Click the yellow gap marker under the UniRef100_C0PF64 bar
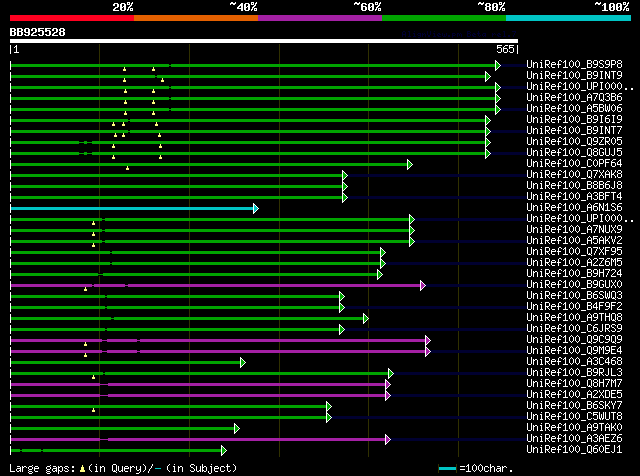Image resolution: width=640 pixels, height=476 pixels. click(127, 168)
